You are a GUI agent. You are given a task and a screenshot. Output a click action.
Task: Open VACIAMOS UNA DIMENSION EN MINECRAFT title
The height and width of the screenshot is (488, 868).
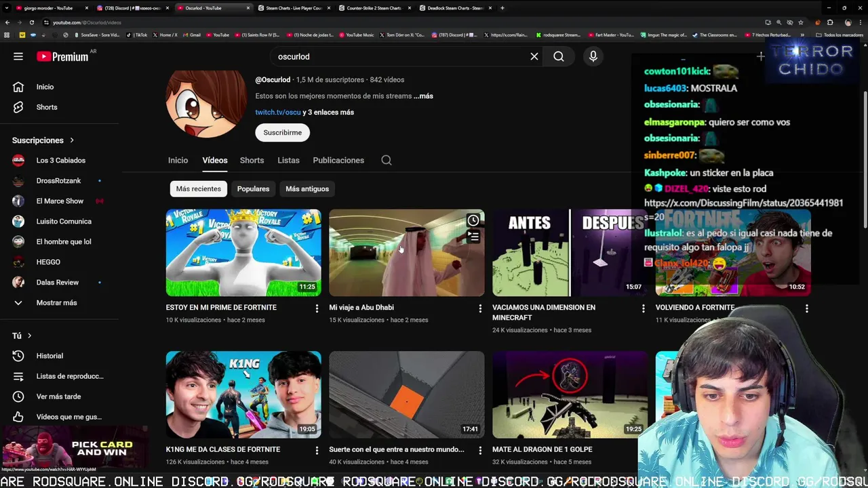pos(544,312)
